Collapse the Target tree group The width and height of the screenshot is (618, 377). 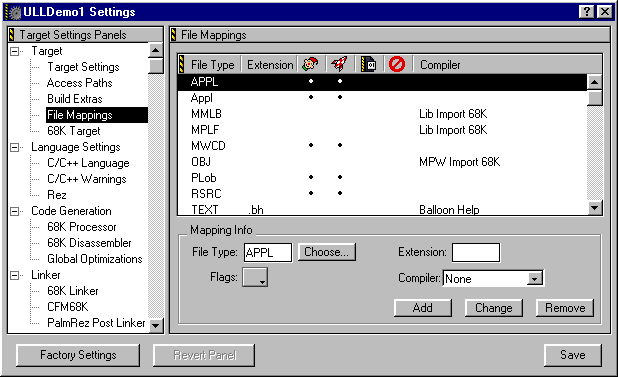coord(15,51)
